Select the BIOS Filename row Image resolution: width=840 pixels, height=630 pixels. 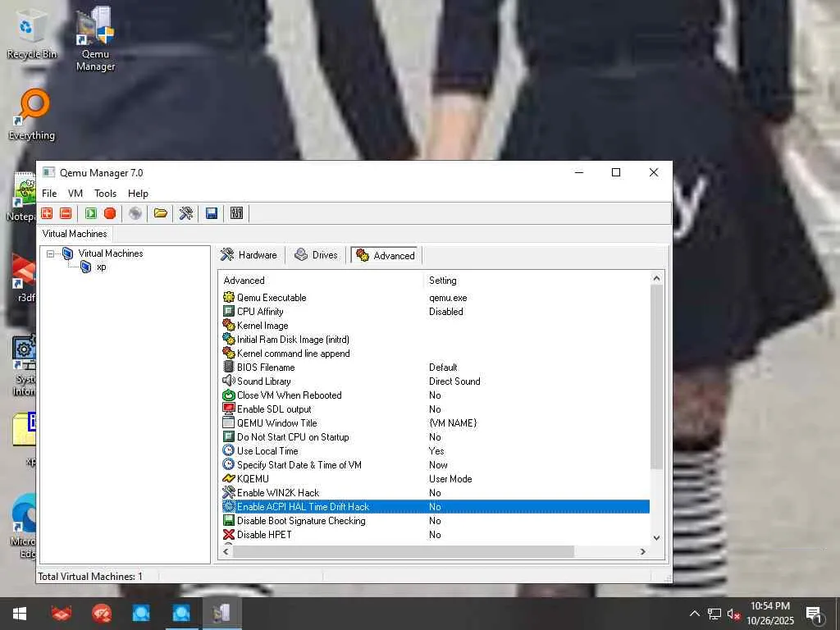[436, 367]
